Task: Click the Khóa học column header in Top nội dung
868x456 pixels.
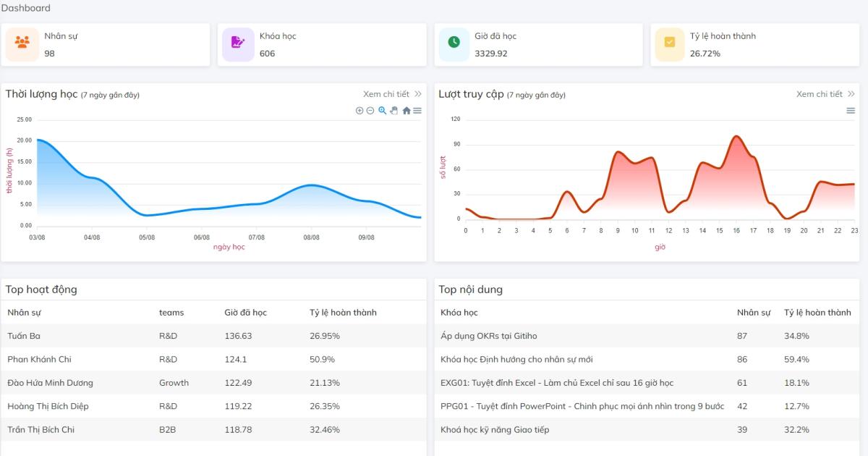Action: [459, 313]
